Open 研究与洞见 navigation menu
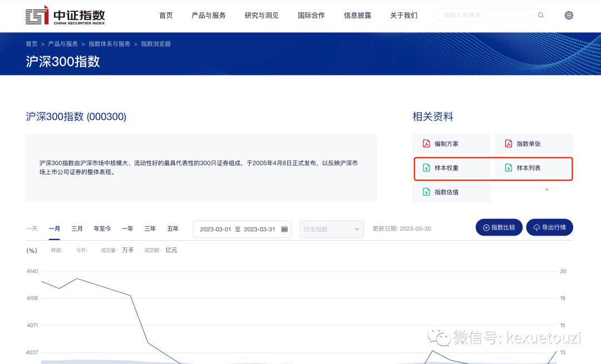The image size is (601, 364). (x=262, y=16)
